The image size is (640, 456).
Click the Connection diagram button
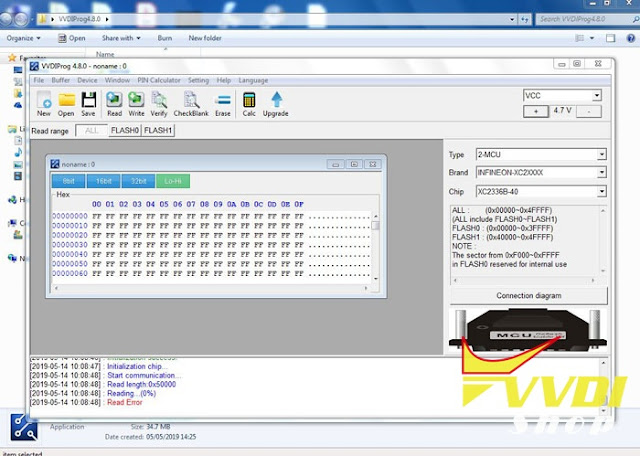pyautogui.click(x=529, y=296)
